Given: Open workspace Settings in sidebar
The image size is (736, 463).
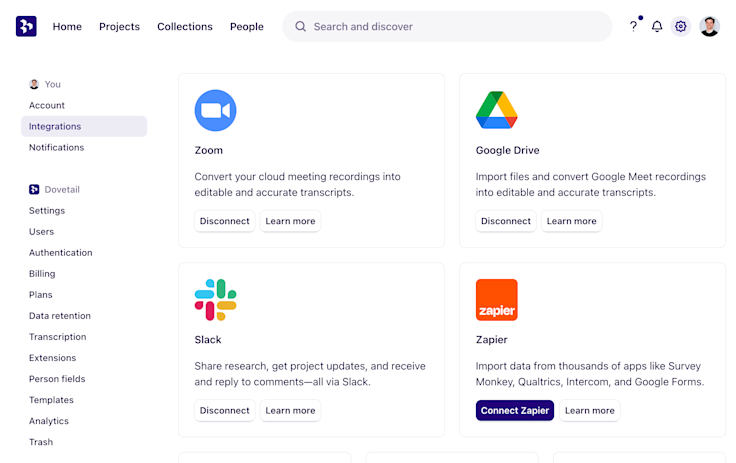Looking at the screenshot, I should coord(47,210).
